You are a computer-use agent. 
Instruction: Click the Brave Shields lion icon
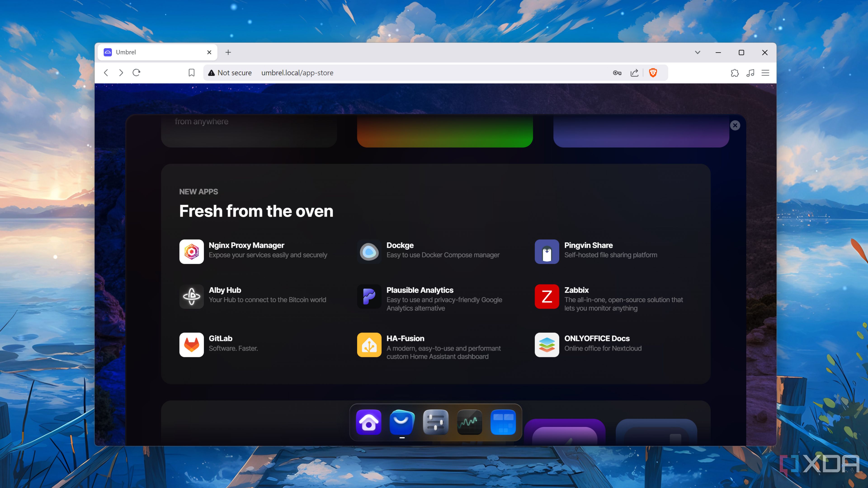coord(653,73)
